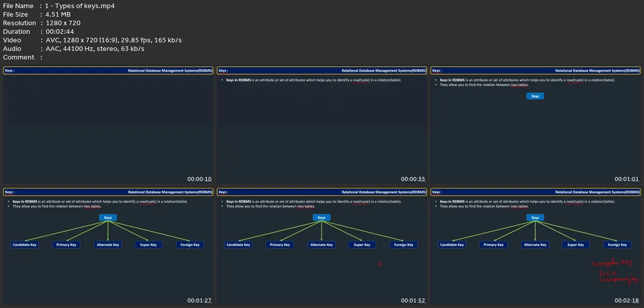Click the 00:02:18 timestamp text
This screenshot has width=644, height=308.
(627, 300)
